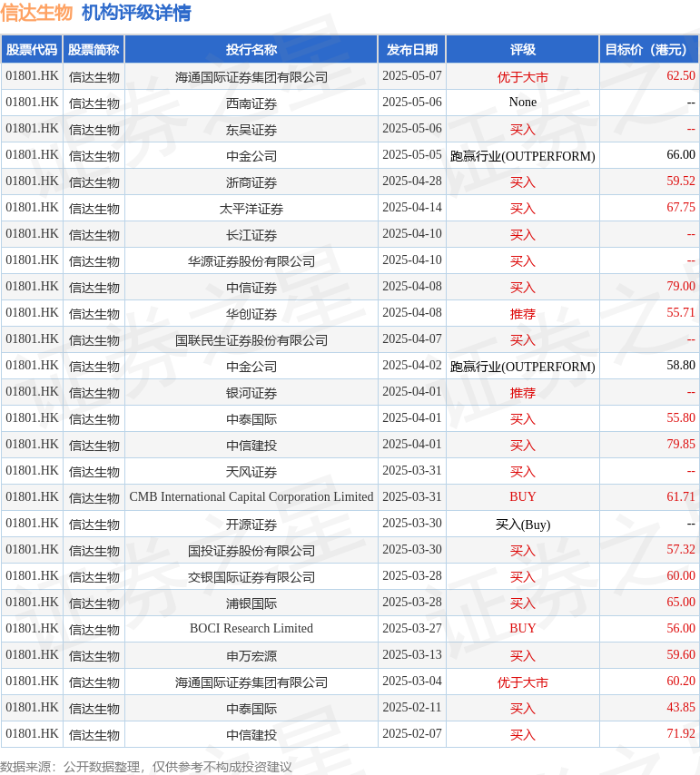
Task: Click the date 2025-05-05
Action: (x=412, y=155)
